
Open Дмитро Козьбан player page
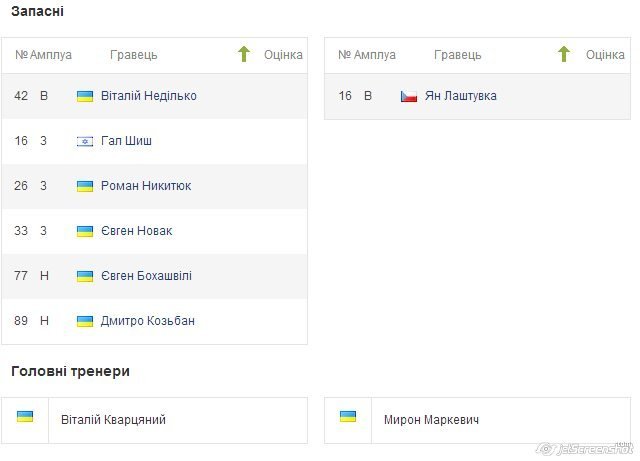(148, 322)
